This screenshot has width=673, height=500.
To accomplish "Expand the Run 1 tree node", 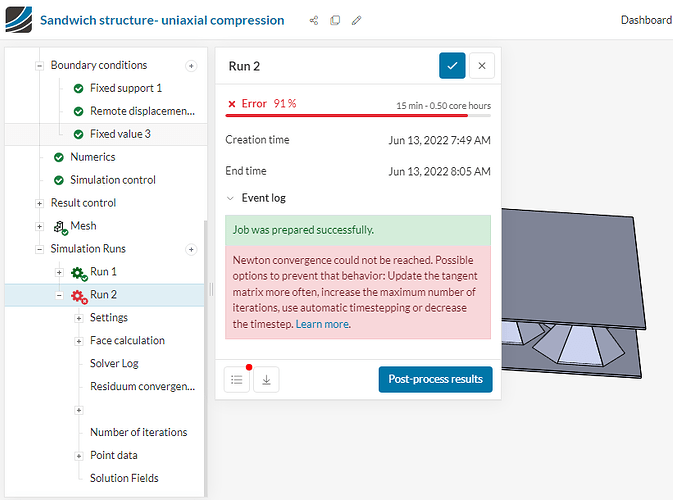I will coord(60,272).
